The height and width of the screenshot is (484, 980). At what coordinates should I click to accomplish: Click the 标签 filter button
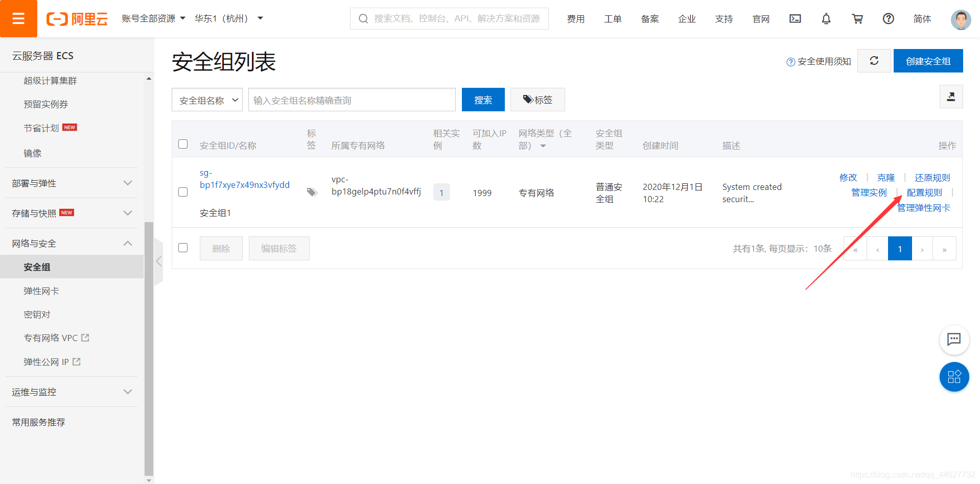pos(538,100)
